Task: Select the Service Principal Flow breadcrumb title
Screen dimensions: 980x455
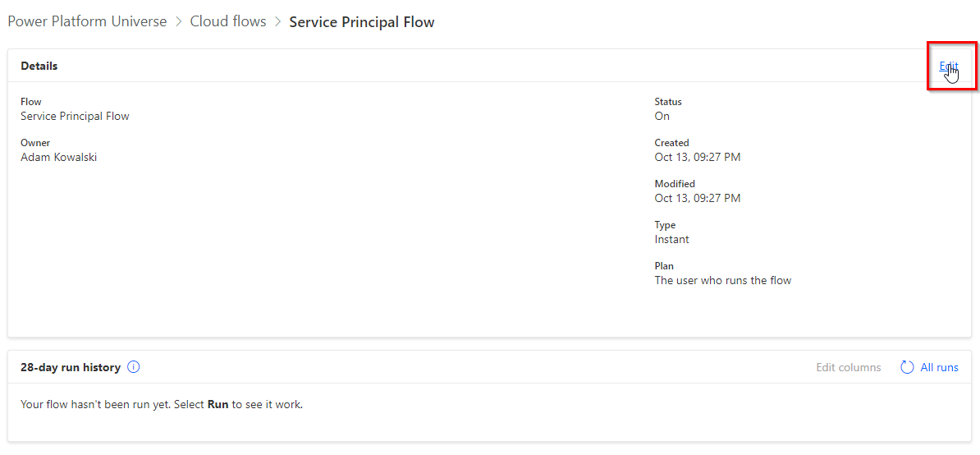Action: point(362,22)
